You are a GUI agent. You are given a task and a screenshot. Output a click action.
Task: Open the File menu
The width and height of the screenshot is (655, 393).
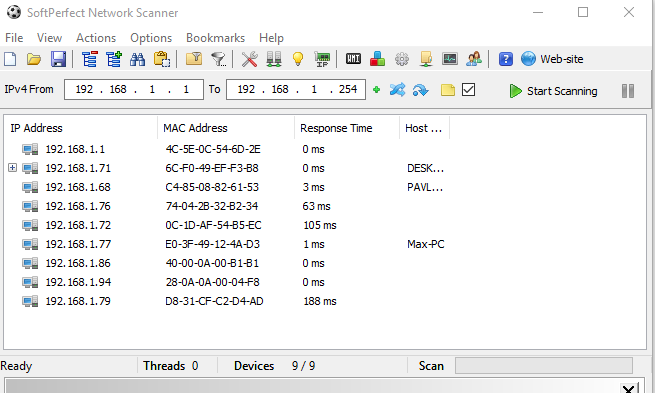14,38
